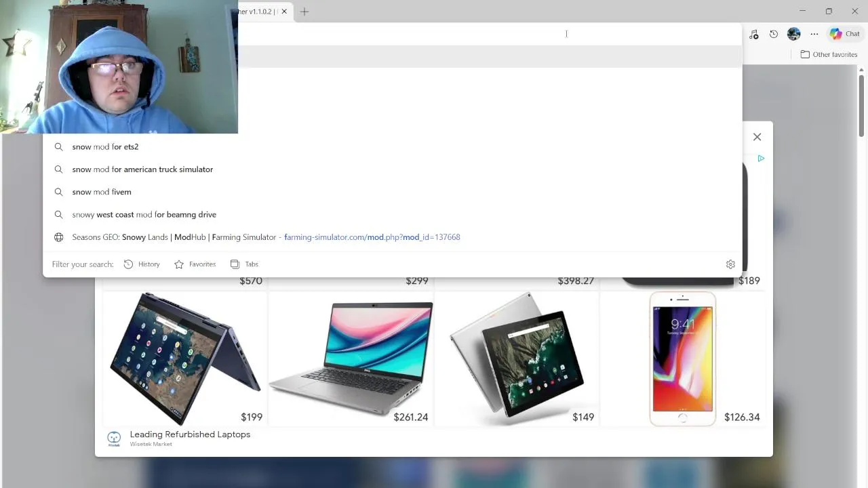868x488 pixels.
Task: Click the $299 price label
Action: coord(417,281)
